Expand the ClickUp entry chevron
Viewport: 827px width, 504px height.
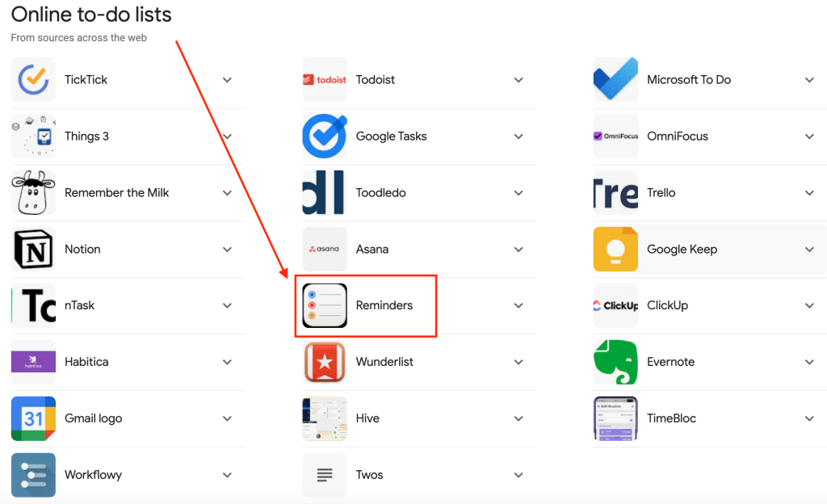pos(809,306)
